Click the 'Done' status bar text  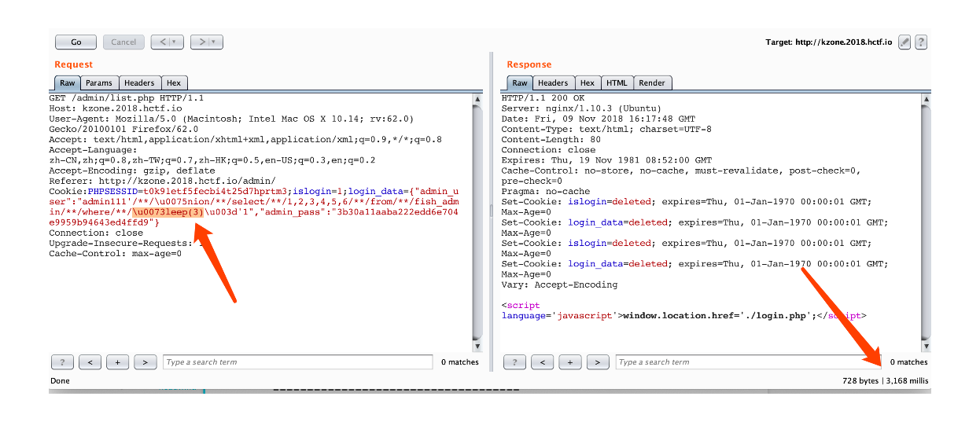click(61, 381)
